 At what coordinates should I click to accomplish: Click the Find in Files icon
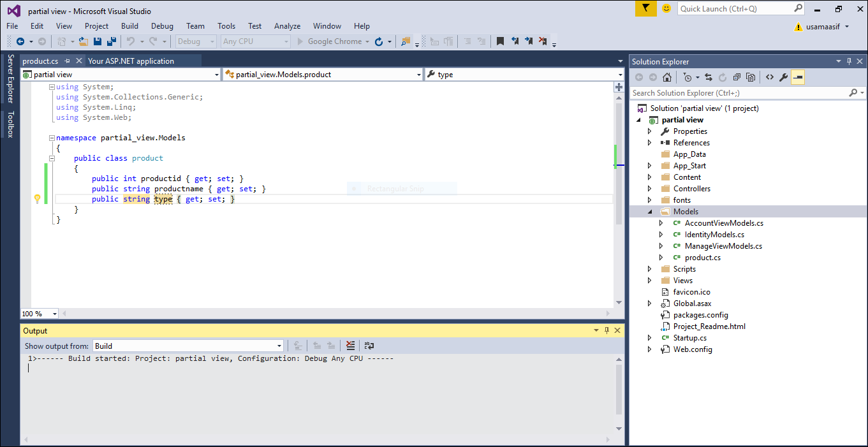click(x=406, y=41)
